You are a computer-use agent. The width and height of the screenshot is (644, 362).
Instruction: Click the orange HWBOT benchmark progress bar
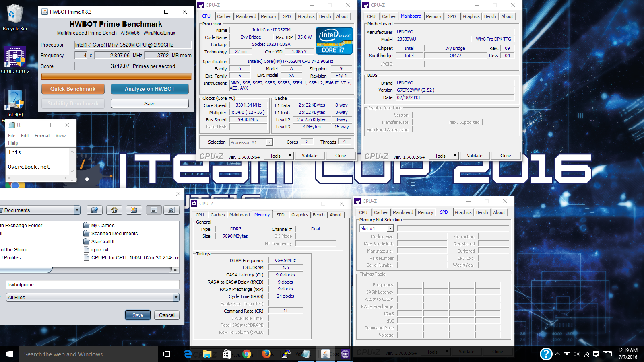point(116,76)
